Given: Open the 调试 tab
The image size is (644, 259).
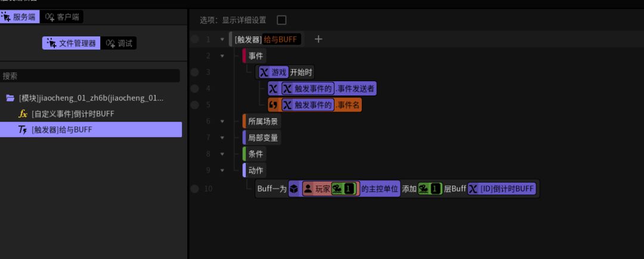Looking at the screenshot, I should point(119,43).
